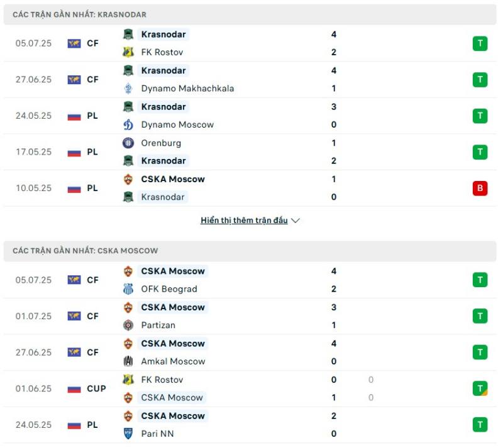Click the Dynamo Makhachkala team logo
The height and width of the screenshot is (448, 503).
(x=128, y=88)
